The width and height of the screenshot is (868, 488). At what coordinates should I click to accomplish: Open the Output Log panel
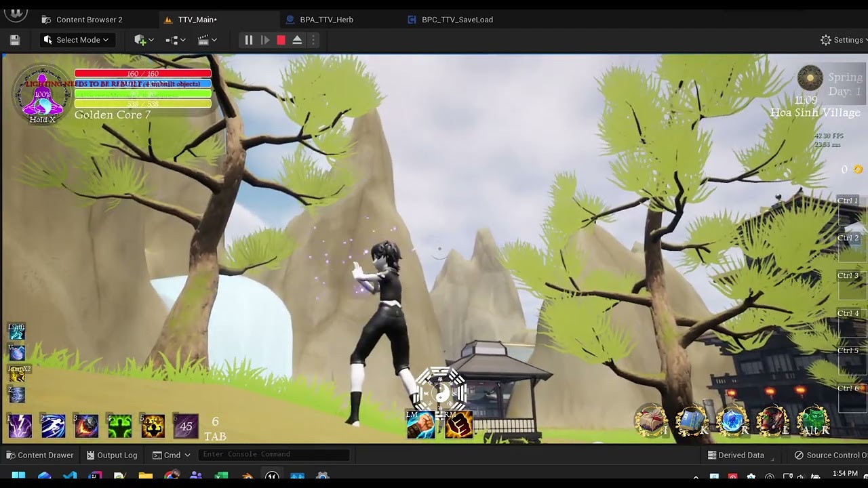[x=112, y=455]
